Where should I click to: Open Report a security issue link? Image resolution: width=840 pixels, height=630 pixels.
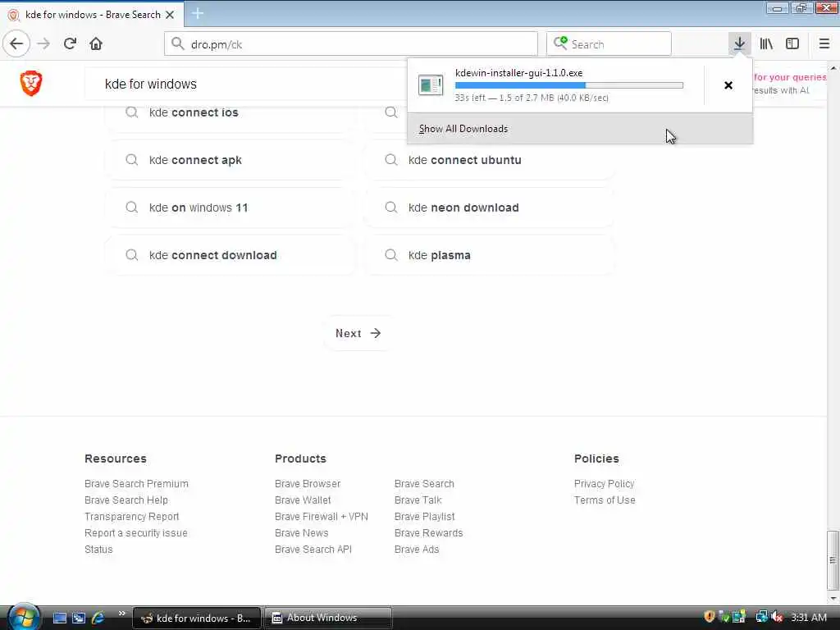pyautogui.click(x=135, y=533)
